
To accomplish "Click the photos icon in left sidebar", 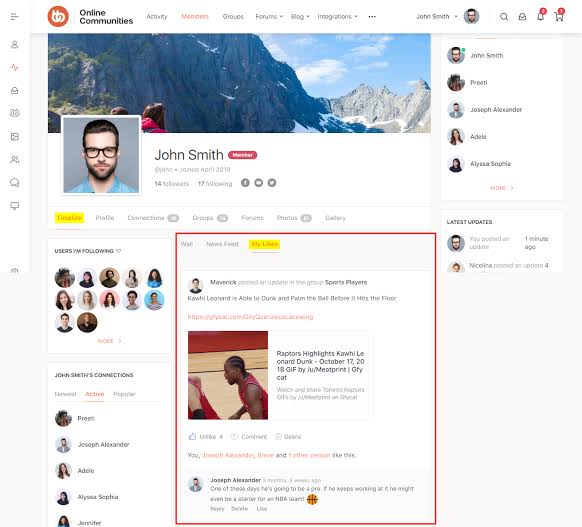I will [x=14, y=137].
